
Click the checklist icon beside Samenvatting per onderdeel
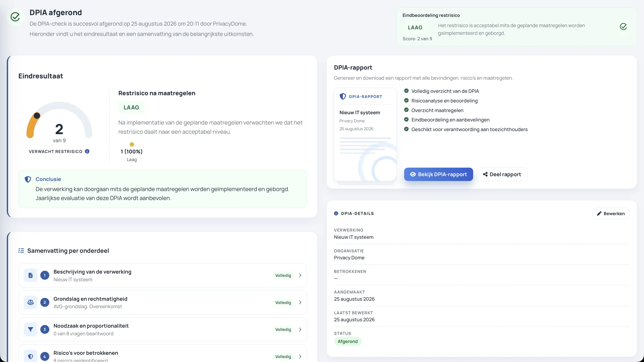(21, 251)
